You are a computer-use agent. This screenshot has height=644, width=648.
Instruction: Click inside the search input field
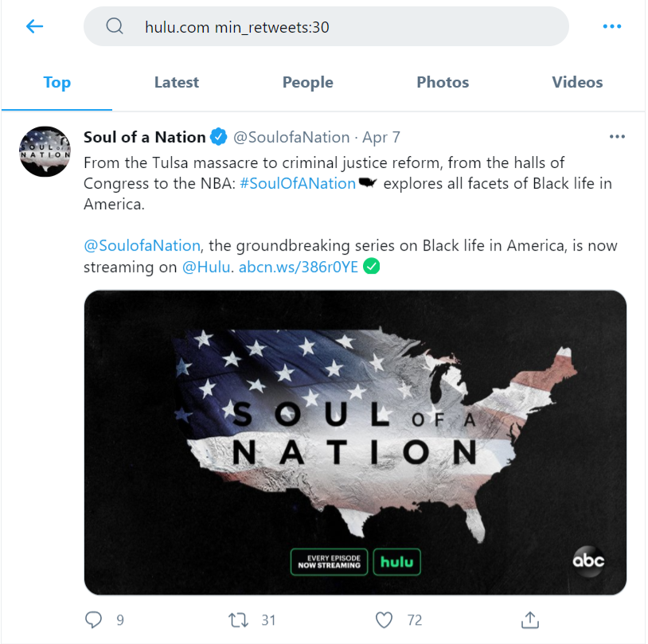pyautogui.click(x=318, y=25)
